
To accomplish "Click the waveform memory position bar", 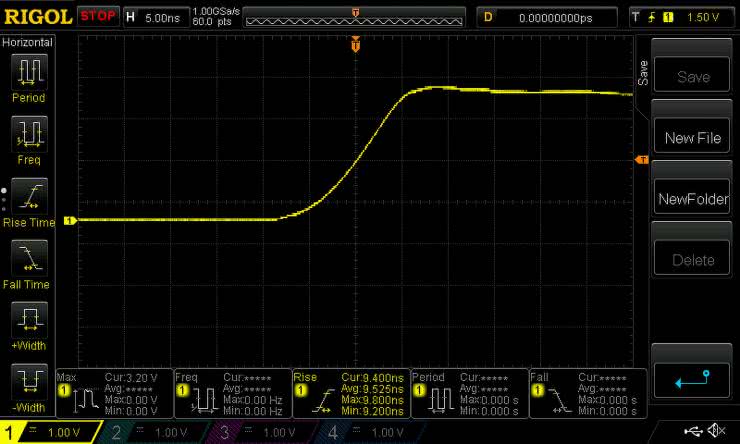I will tap(354, 17).
